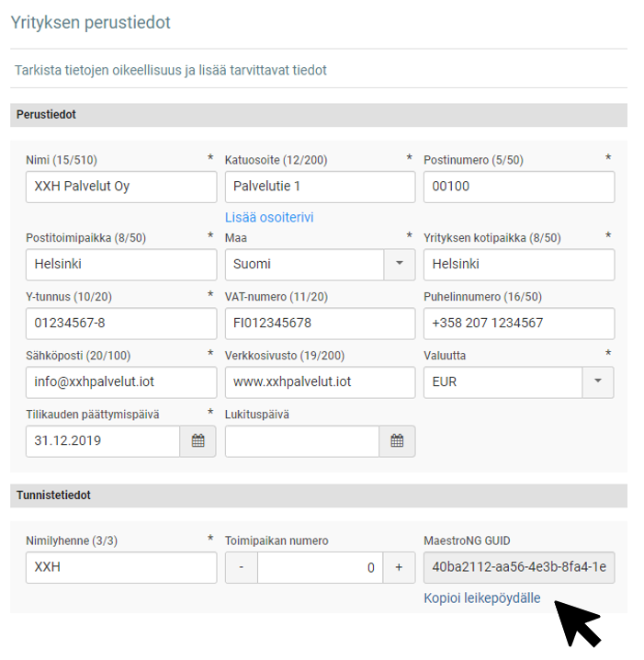Click the Nimilyhenne abbreviation field
The height and width of the screenshot is (660, 644).
121,568
